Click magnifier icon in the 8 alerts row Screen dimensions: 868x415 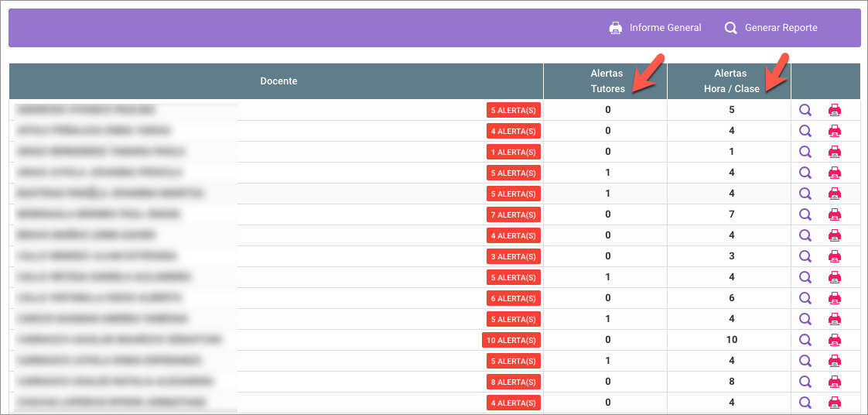click(x=805, y=382)
